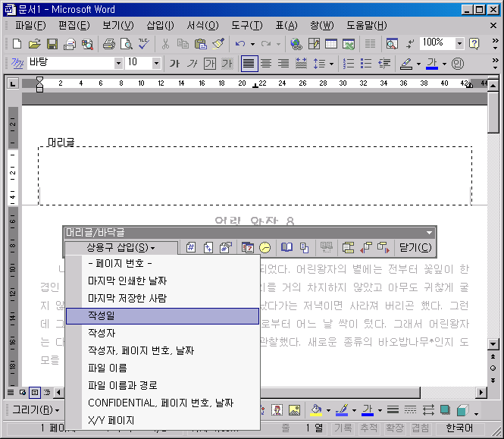Open an existing file with folder icon
Image resolution: width=504 pixels, height=439 pixels.
(34, 43)
